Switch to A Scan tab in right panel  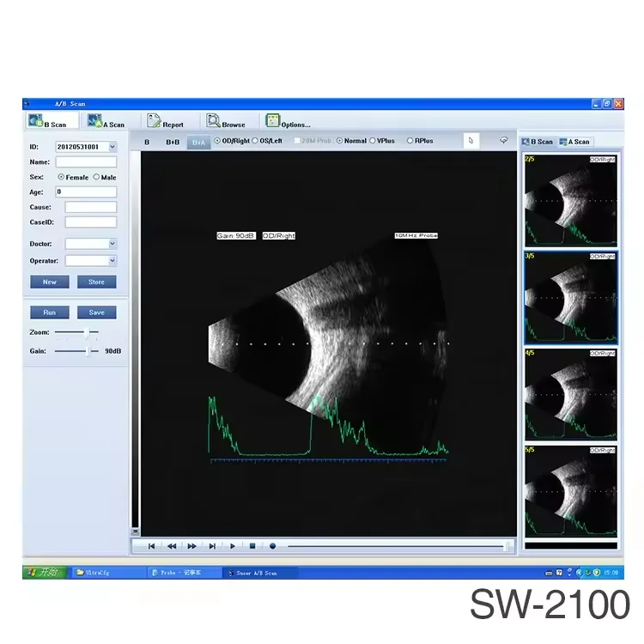pos(574,142)
